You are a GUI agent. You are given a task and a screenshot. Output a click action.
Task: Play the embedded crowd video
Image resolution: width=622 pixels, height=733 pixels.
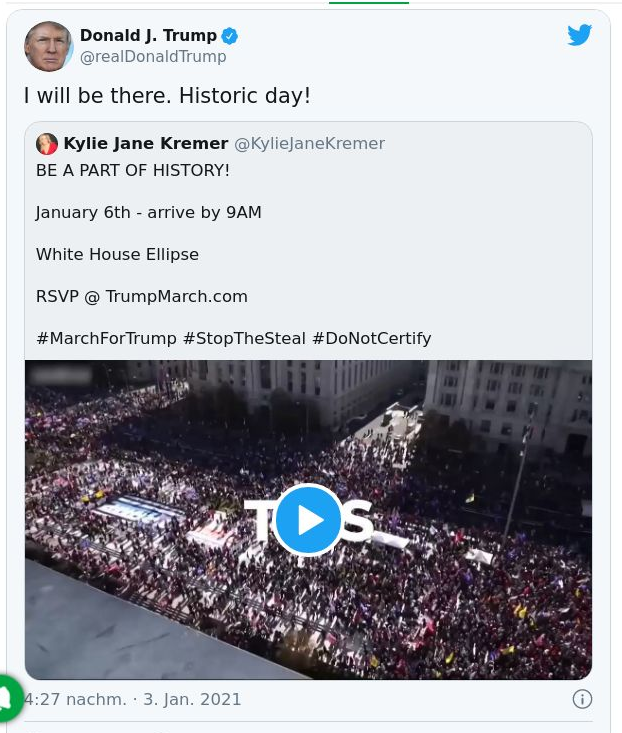click(x=308, y=520)
